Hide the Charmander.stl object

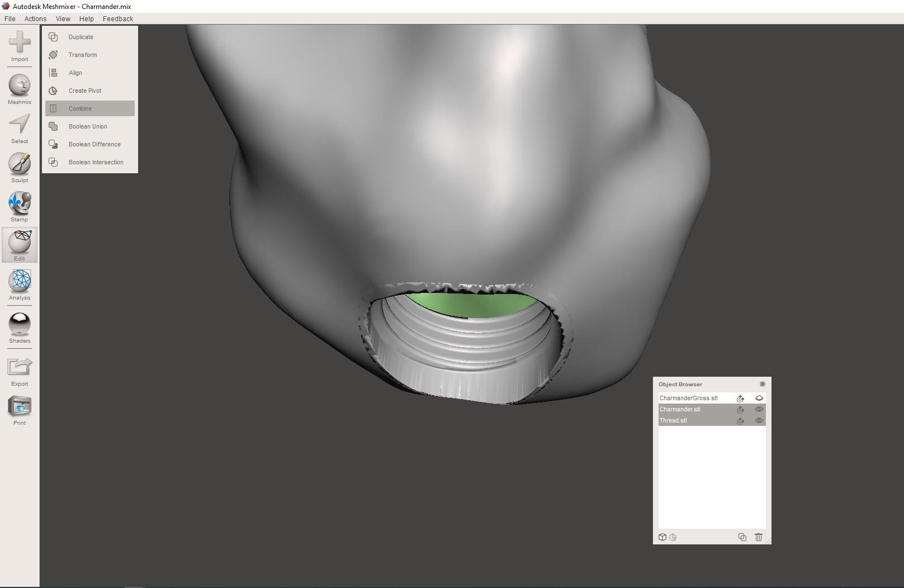coord(759,409)
